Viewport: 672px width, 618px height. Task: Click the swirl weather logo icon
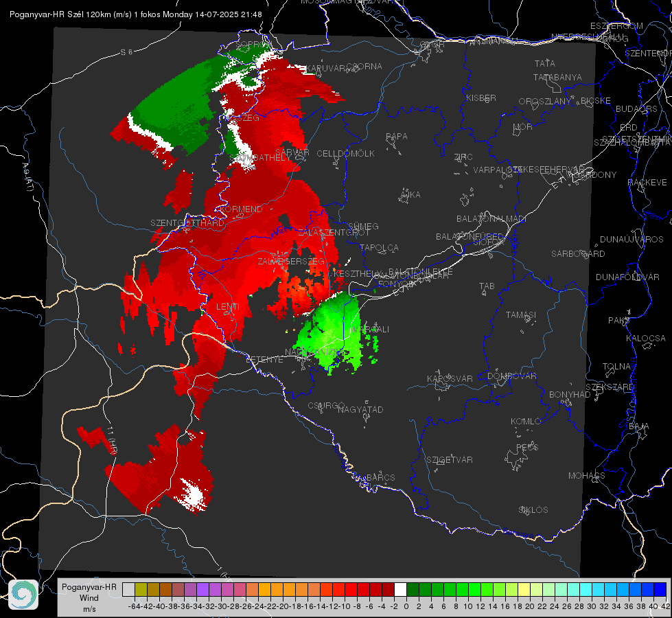tap(23, 595)
